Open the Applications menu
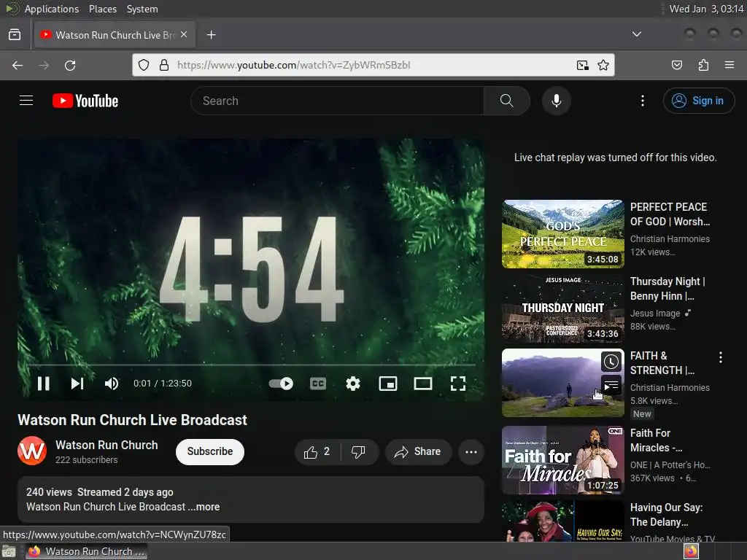Image resolution: width=747 pixels, height=560 pixels. tap(52, 9)
